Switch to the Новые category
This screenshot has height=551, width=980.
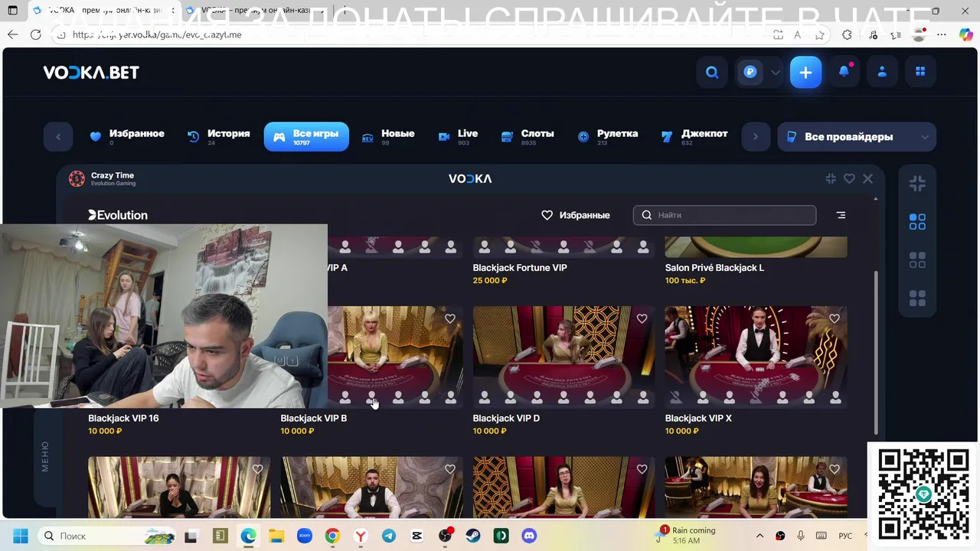click(x=387, y=136)
